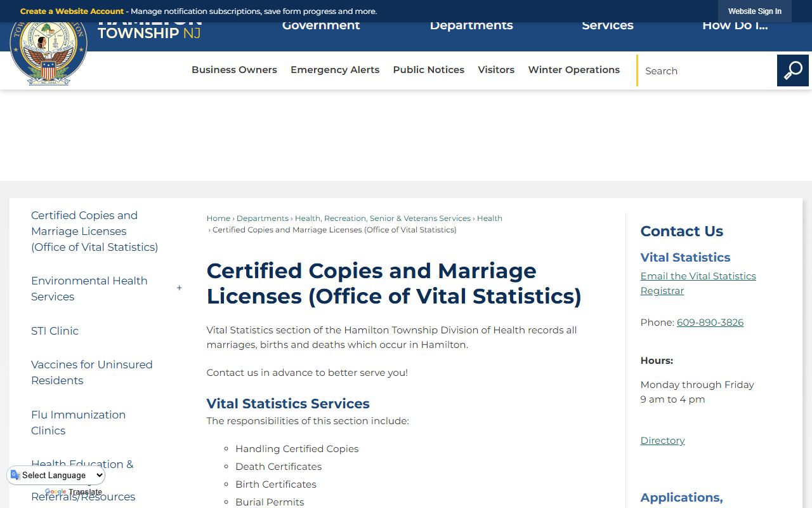Click the Vital Statistics heading in Contact Us
The width and height of the screenshot is (812, 508).
point(685,257)
